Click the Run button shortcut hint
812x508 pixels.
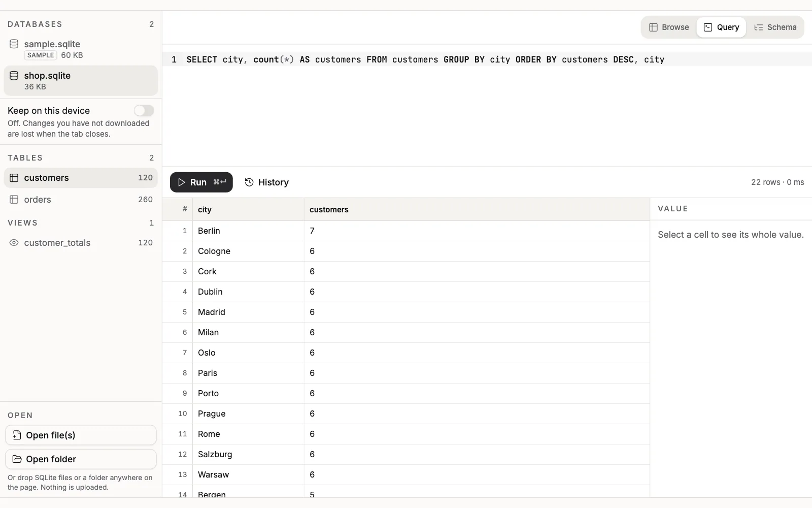click(220, 182)
